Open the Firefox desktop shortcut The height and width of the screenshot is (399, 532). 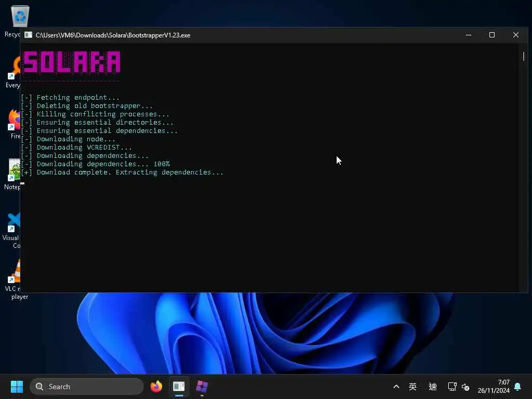pyautogui.click(x=14, y=123)
